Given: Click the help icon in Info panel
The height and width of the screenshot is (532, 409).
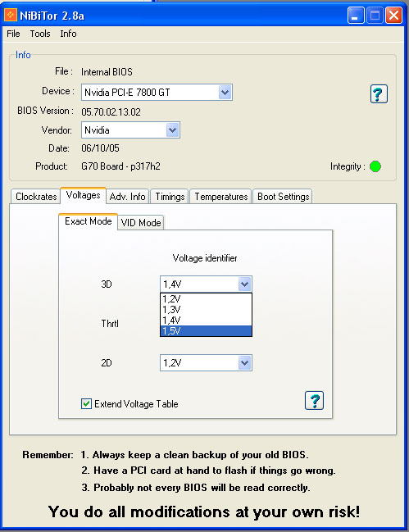Looking at the screenshot, I should coord(379,93).
